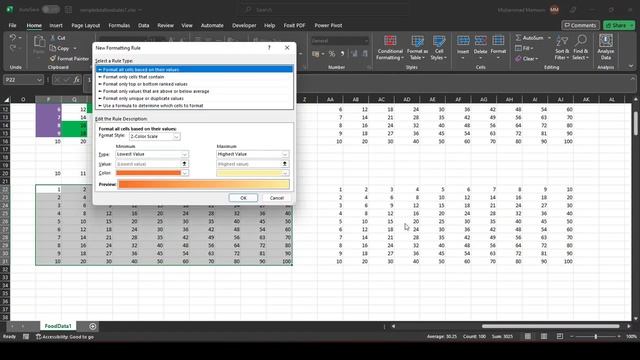Open the Maximum color dropdown arrow

point(285,173)
